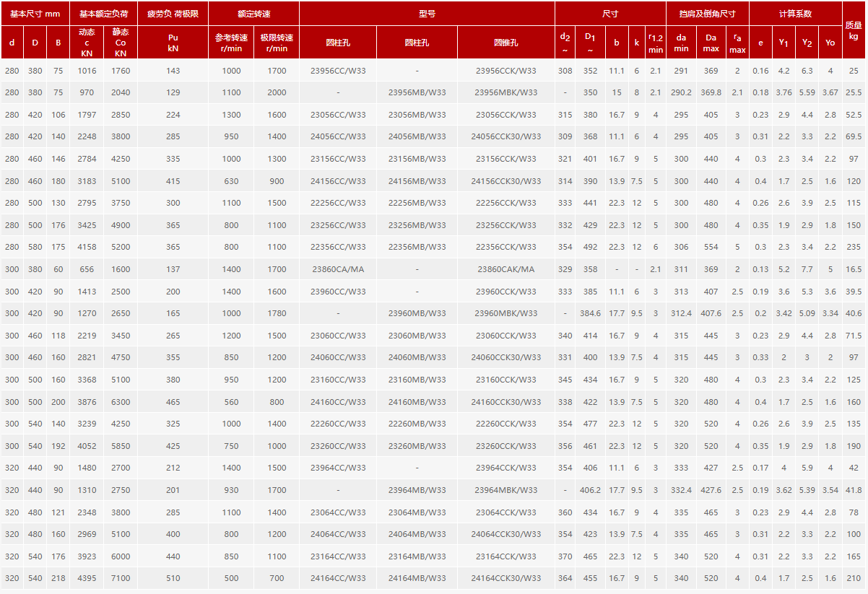
Task: Select the 挡肩及倒角尺寸 header
Action: point(707,14)
